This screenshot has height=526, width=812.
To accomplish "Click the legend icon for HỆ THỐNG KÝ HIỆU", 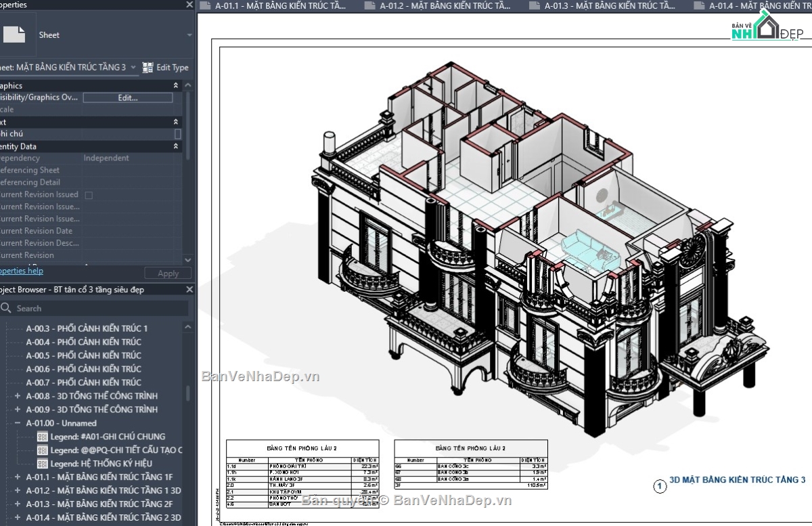I will (x=43, y=464).
